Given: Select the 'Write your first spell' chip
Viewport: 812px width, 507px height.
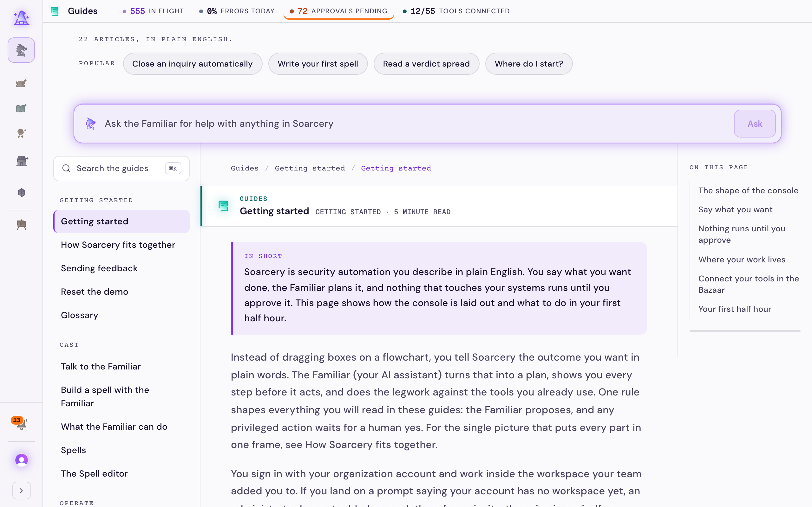Looking at the screenshot, I should (x=318, y=64).
